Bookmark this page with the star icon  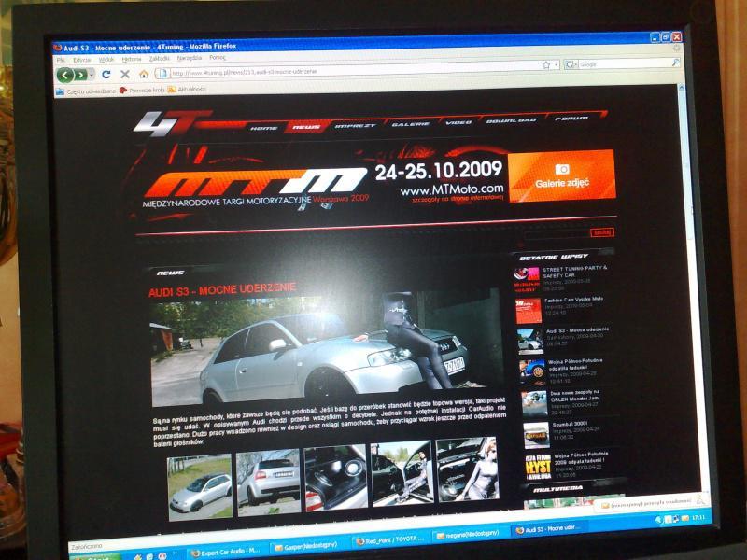click(546, 64)
